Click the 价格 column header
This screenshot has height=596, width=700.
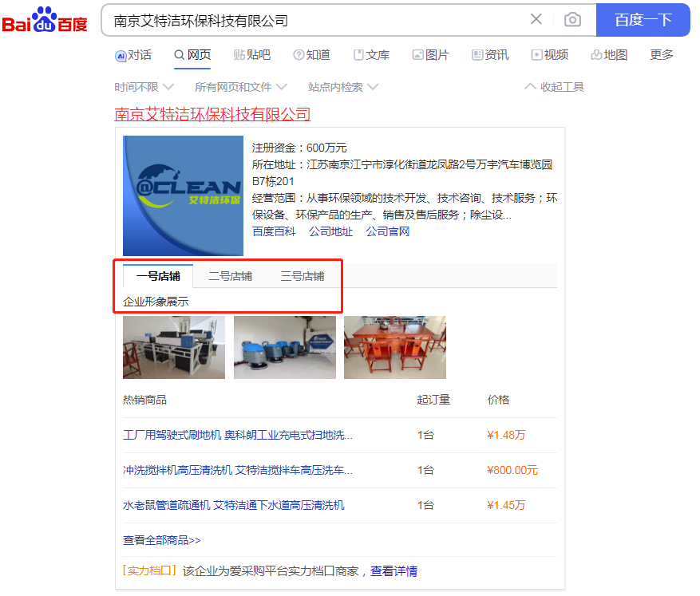498,400
